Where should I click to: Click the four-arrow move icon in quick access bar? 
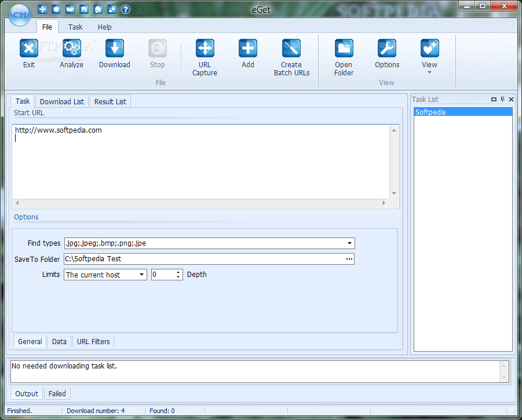coord(42,9)
